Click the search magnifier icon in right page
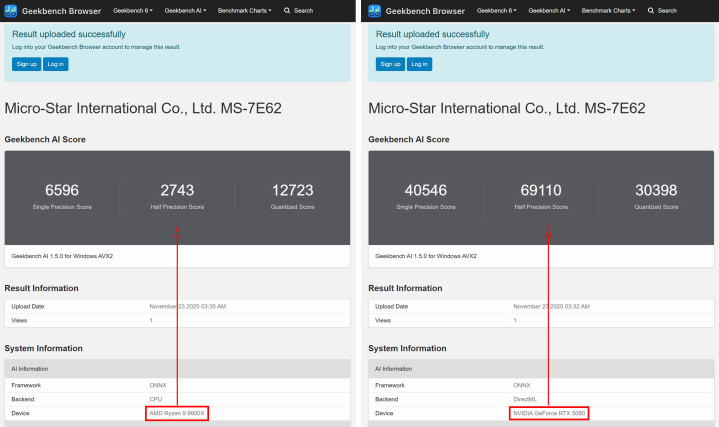This screenshot has height=427, width=719. [x=651, y=10]
